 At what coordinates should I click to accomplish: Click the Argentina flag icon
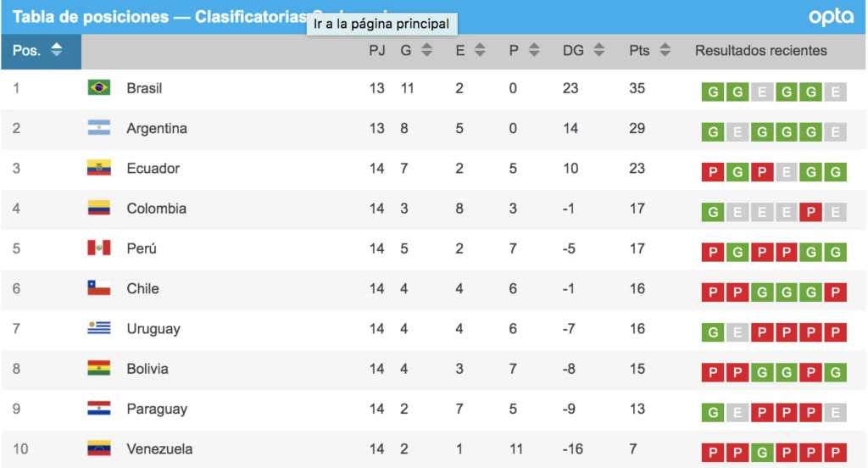(x=98, y=128)
